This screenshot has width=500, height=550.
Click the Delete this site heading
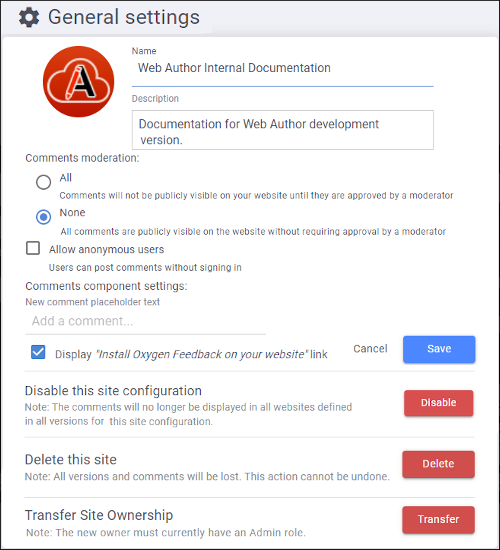click(71, 460)
